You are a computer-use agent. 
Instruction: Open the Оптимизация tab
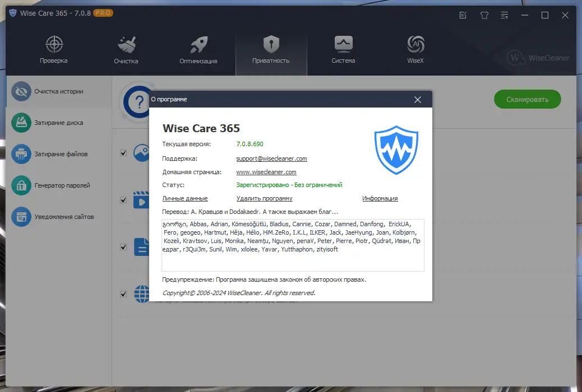pos(198,50)
